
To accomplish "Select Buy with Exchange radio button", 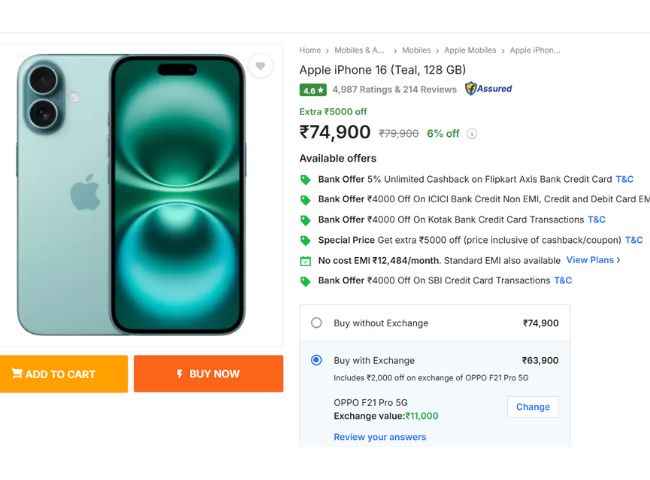I will click(x=316, y=360).
